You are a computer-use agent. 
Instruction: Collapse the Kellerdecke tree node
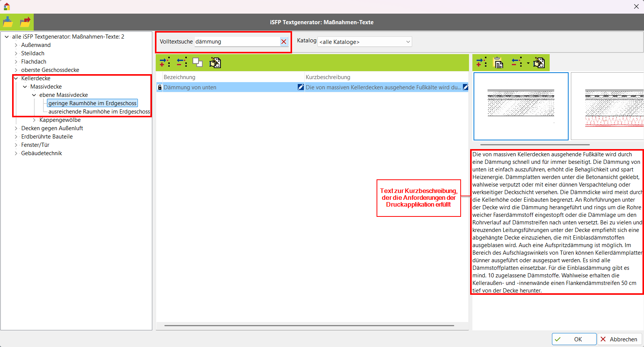click(x=16, y=78)
